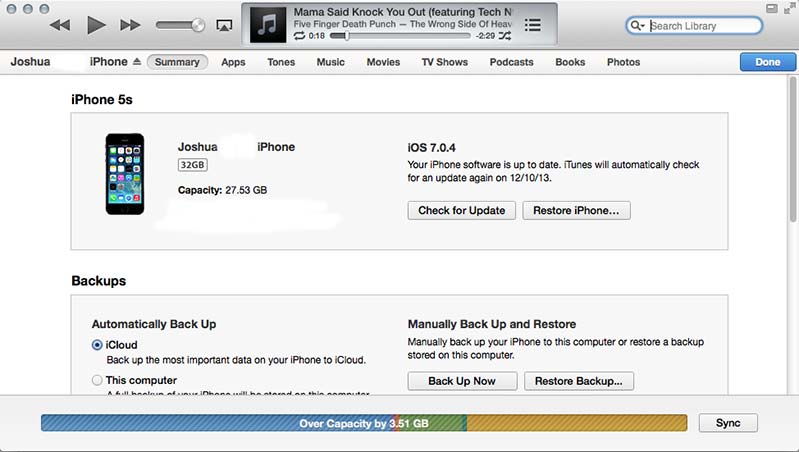799x452 pixels.
Task: Adjust the volume slider knob
Action: [x=198, y=25]
